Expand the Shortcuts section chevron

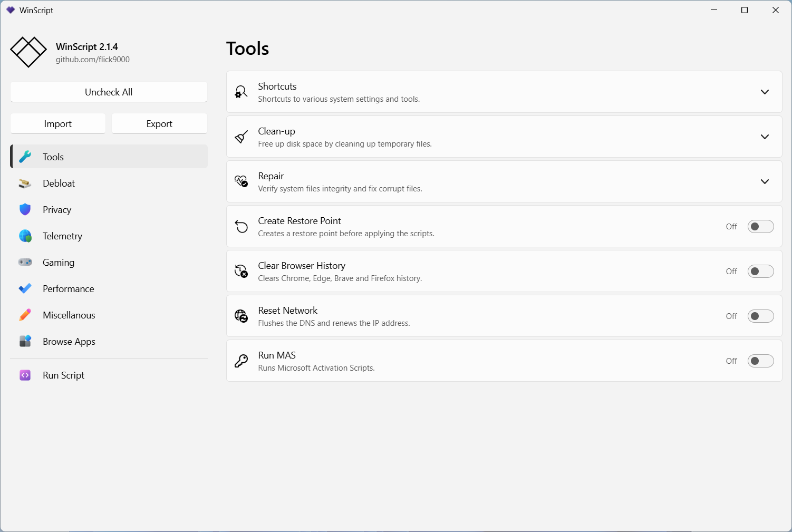(765, 92)
